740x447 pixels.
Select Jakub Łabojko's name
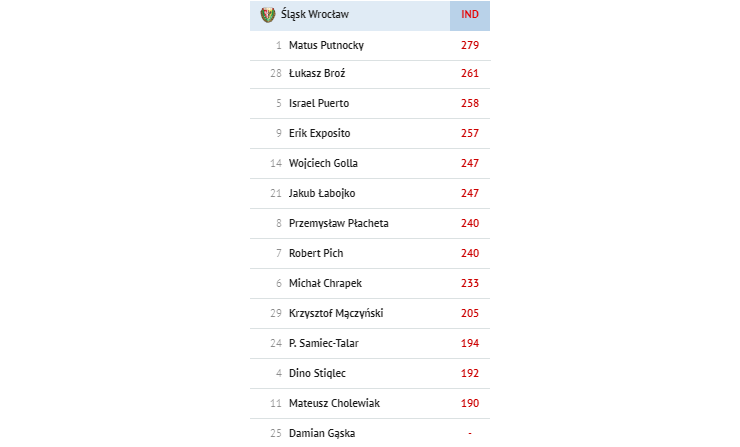(322, 194)
